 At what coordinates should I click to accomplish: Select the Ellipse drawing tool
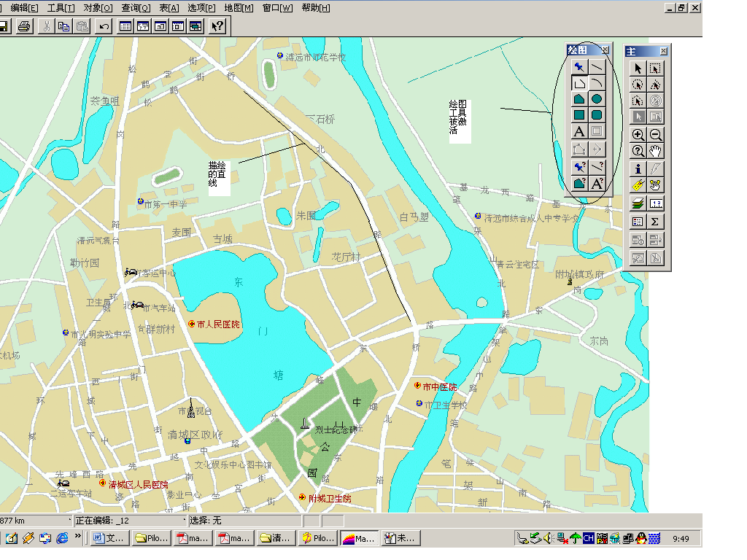point(597,99)
